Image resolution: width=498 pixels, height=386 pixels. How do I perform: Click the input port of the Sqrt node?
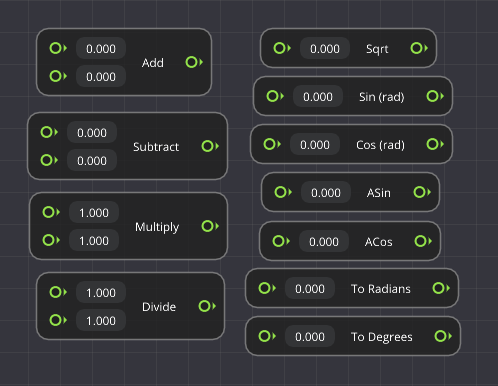(282, 48)
